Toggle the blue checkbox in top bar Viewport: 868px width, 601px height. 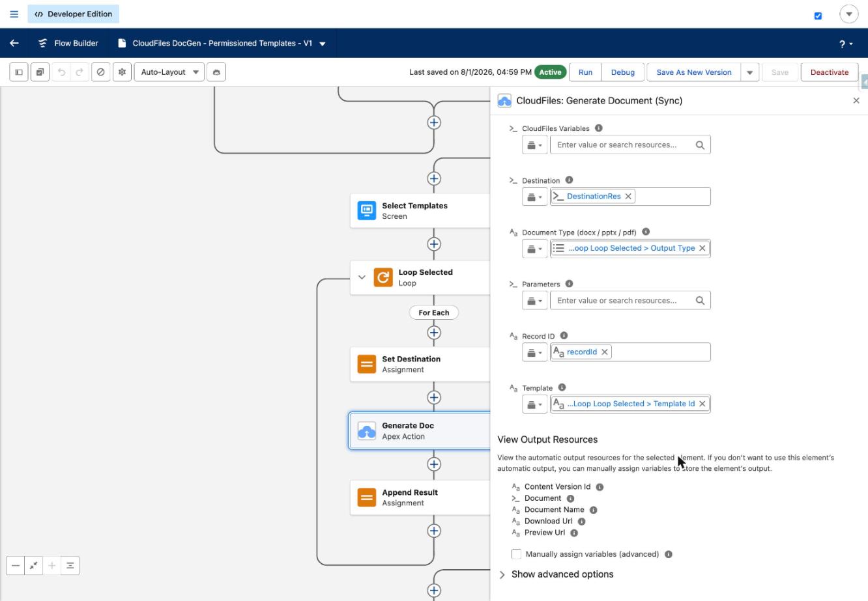point(818,16)
